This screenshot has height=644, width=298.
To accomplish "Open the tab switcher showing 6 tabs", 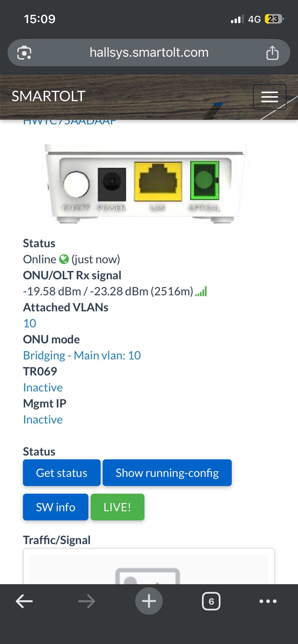I will [x=211, y=601].
